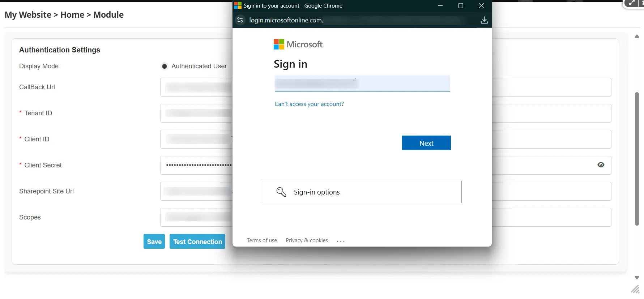Click the Client ID input field
This screenshot has width=644, height=299.
coord(385,139)
